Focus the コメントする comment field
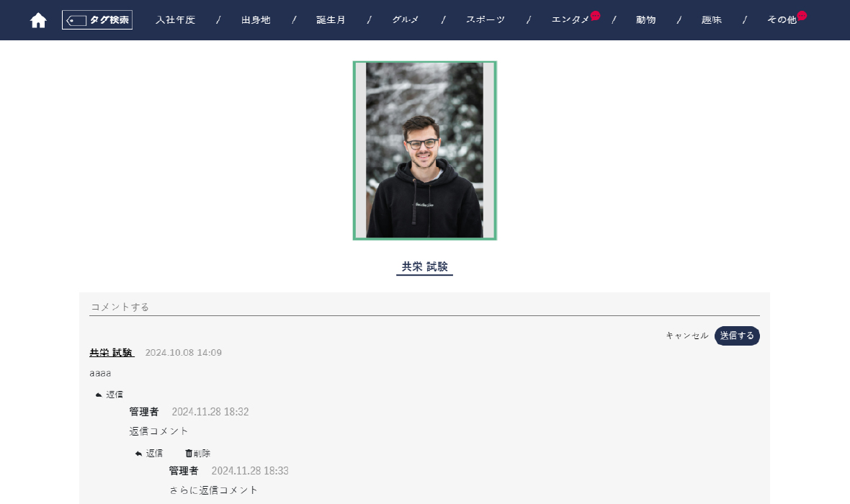The image size is (850, 504). coord(424,307)
